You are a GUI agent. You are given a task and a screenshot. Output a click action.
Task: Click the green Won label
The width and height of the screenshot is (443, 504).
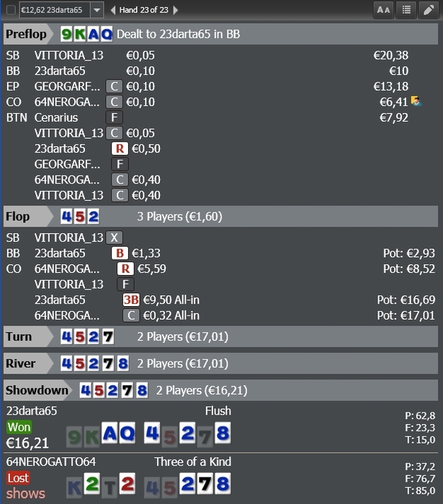[x=19, y=427]
